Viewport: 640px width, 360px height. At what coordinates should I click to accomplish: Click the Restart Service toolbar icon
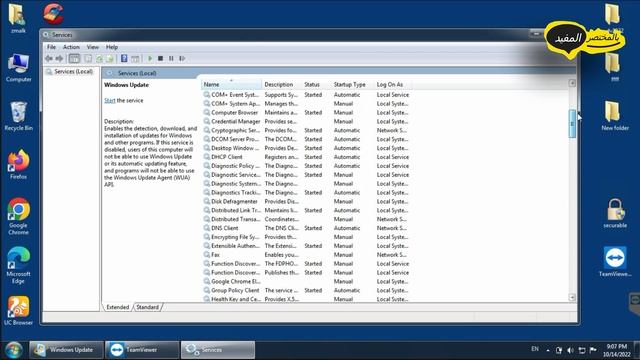tap(182, 59)
